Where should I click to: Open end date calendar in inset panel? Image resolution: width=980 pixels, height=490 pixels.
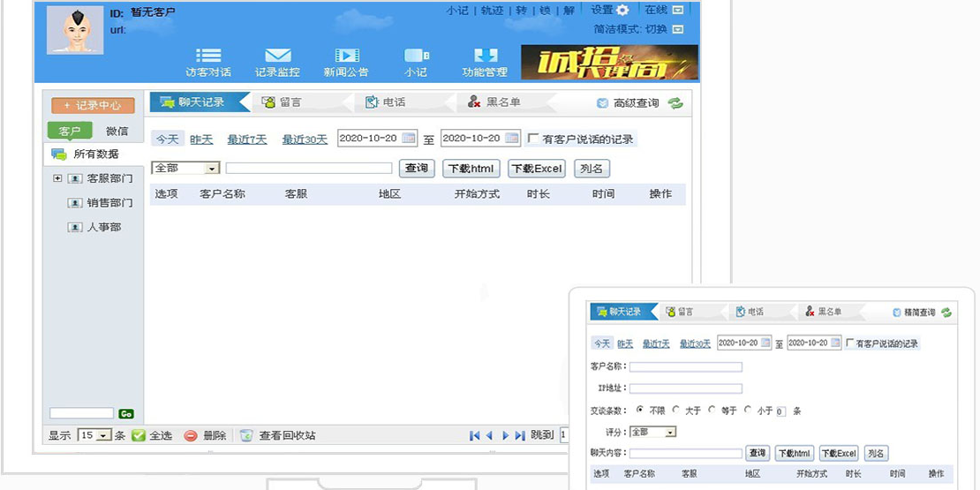(x=835, y=343)
